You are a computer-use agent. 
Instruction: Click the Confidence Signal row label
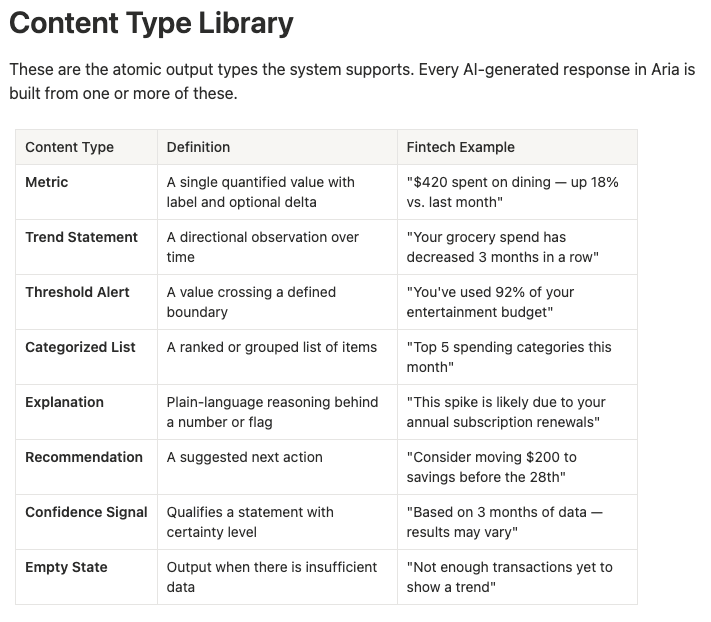click(x=86, y=512)
